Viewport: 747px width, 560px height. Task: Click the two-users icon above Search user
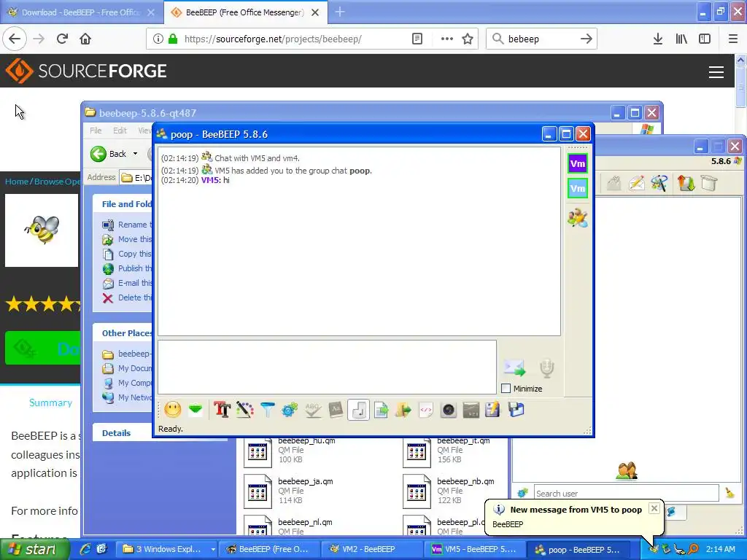(x=626, y=471)
